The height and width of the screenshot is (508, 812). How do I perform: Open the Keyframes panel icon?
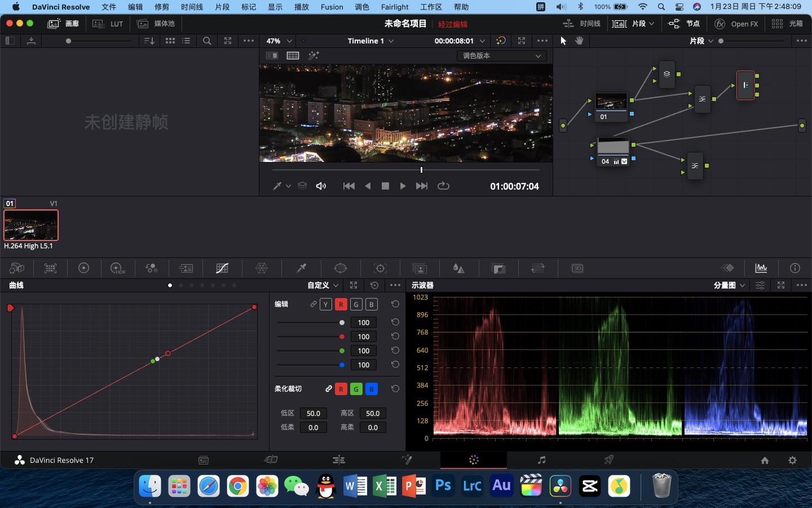(727, 268)
